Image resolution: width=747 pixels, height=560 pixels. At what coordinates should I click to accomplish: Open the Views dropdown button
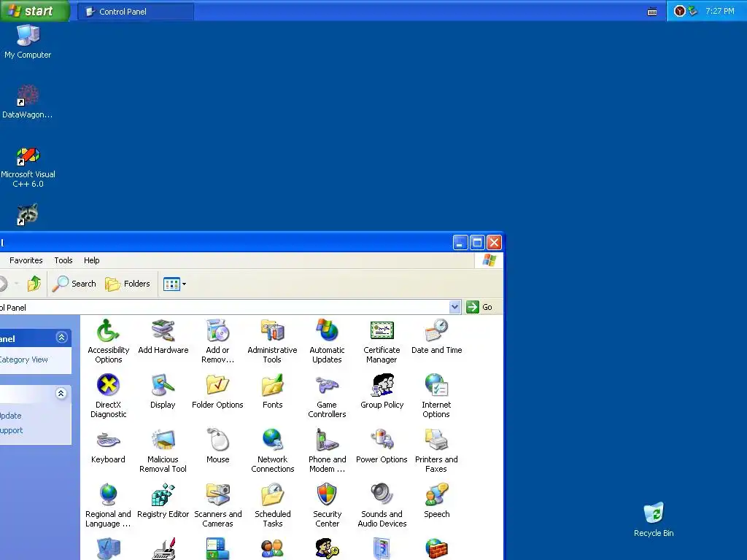174,284
